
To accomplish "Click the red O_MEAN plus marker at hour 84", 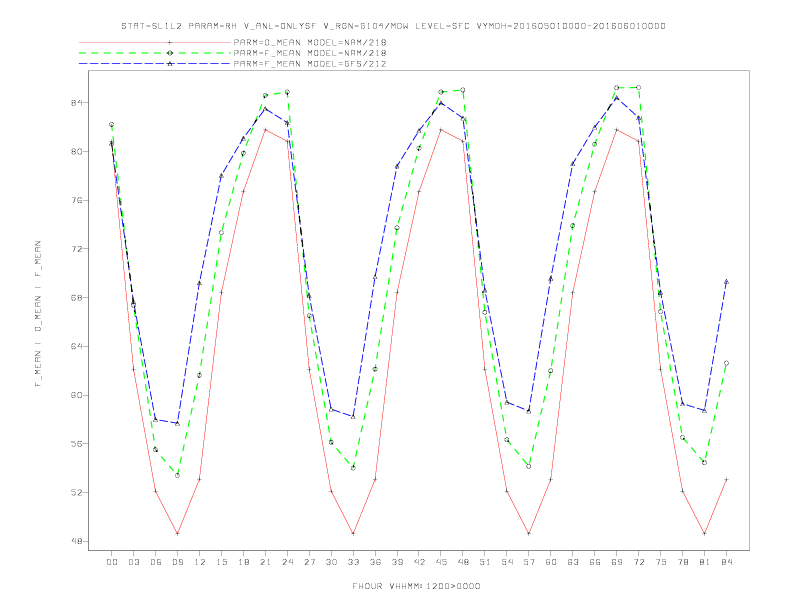I will coord(726,479).
